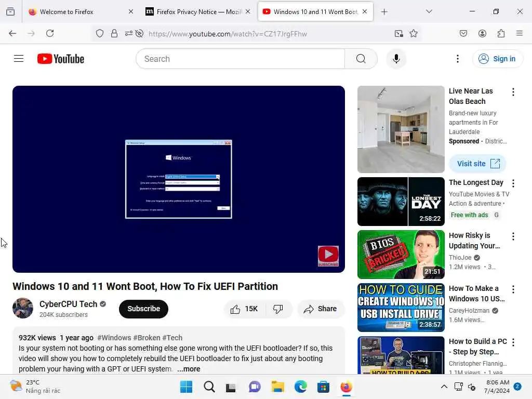Open a new tab

384,12
